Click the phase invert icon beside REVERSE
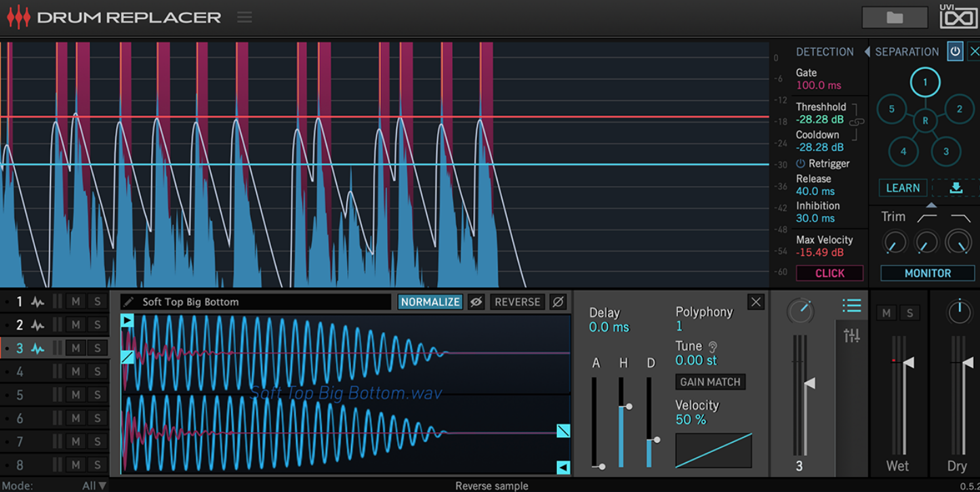 pyautogui.click(x=558, y=302)
